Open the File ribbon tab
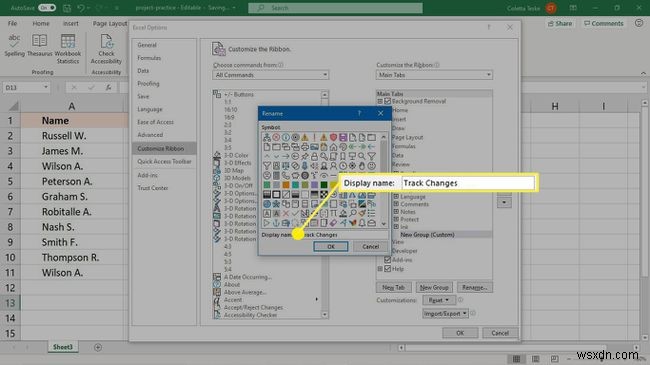This screenshot has height=365, width=650. pyautogui.click(x=12, y=24)
